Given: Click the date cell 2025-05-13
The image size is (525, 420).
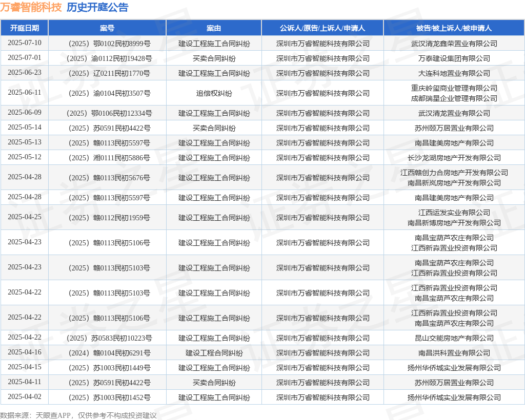Looking at the screenshot, I should (25, 142).
